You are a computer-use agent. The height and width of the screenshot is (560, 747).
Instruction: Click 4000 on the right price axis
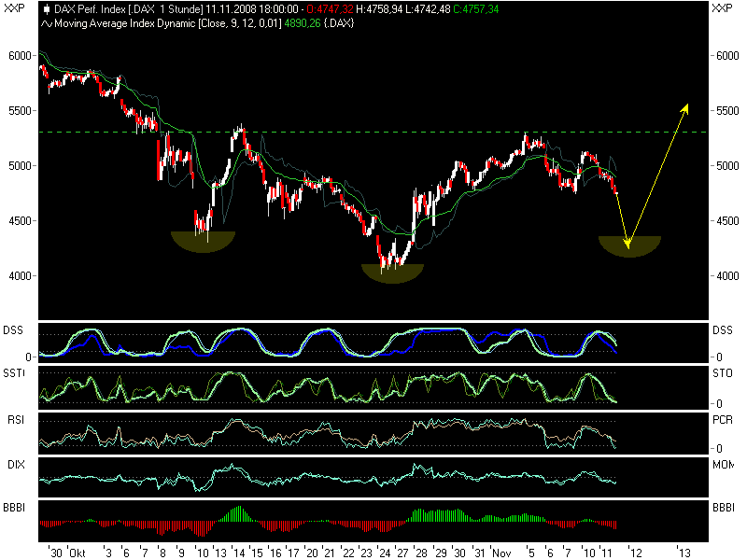pos(727,276)
